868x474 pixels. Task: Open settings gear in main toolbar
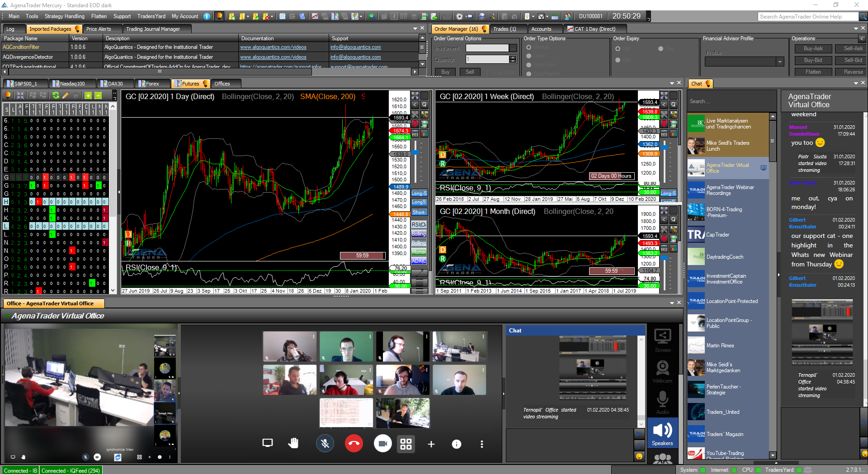click(x=459, y=16)
